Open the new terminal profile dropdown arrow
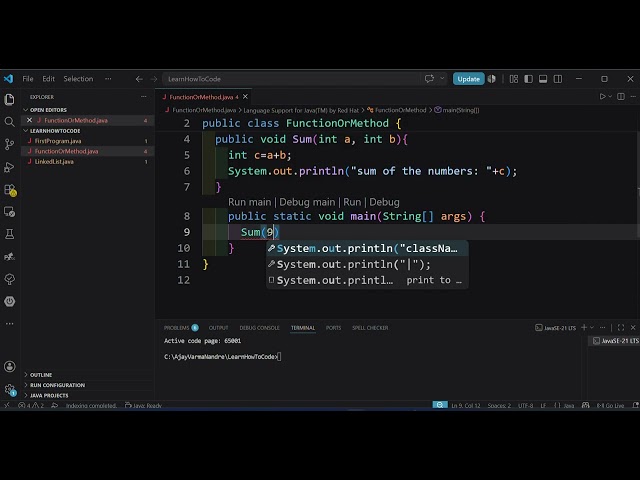The height and width of the screenshot is (480, 640). tap(592, 327)
